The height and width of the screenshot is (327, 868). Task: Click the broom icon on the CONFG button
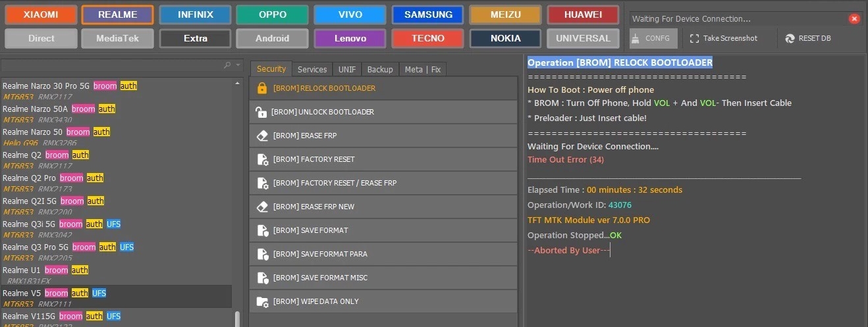tap(636, 38)
